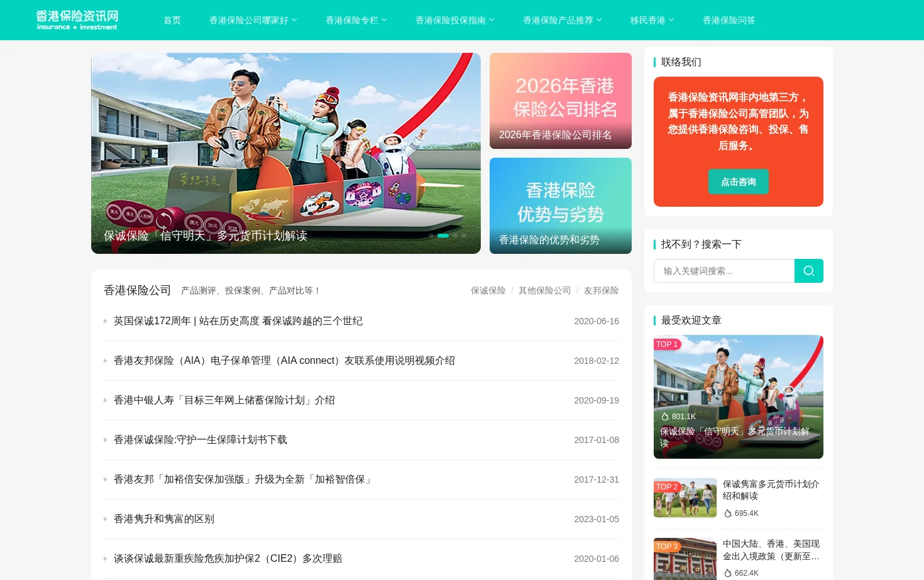This screenshot has width=924, height=580.
Task: Open TOP 1 popular article thumbnail
Action: [739, 397]
